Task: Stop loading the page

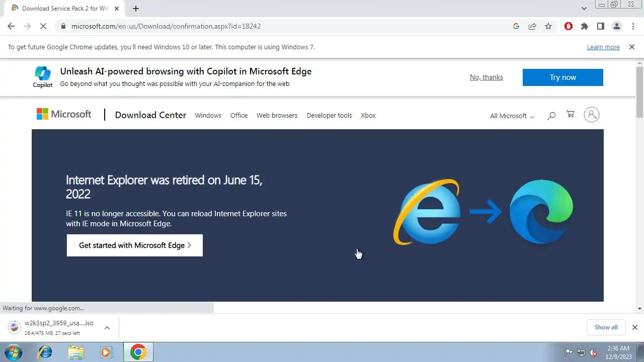Action: pos(43,26)
